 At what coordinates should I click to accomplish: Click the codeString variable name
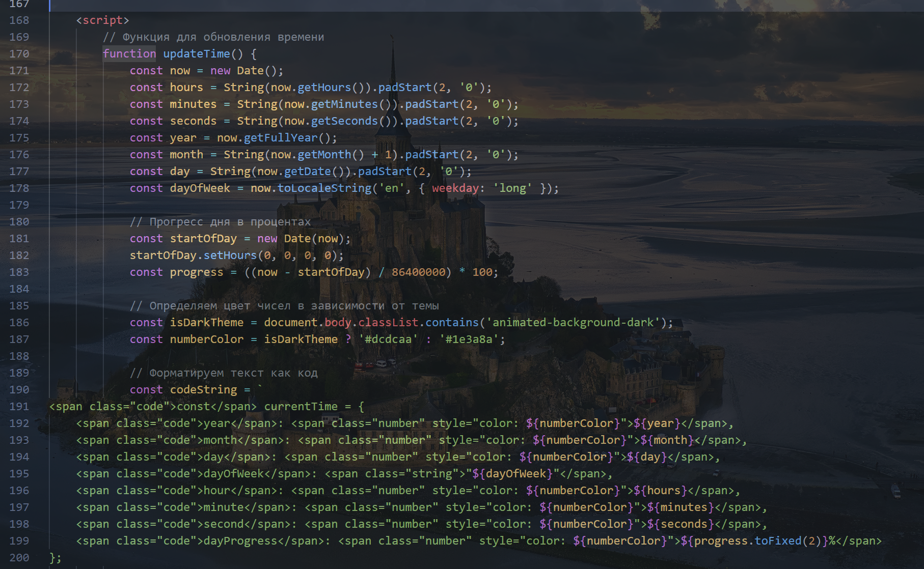pos(203,390)
